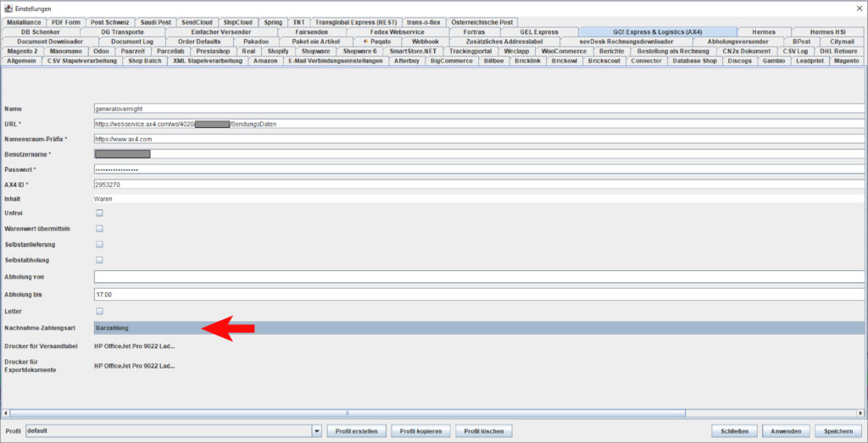Enable the Unfrei checkbox

100,213
